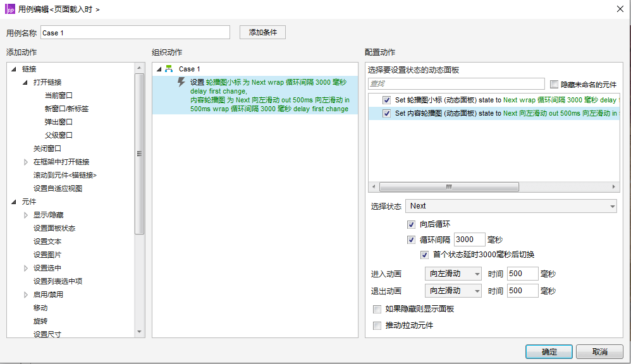The height and width of the screenshot is (364, 631).
Task: Select the 关闭窗口 action
Action: point(47,149)
